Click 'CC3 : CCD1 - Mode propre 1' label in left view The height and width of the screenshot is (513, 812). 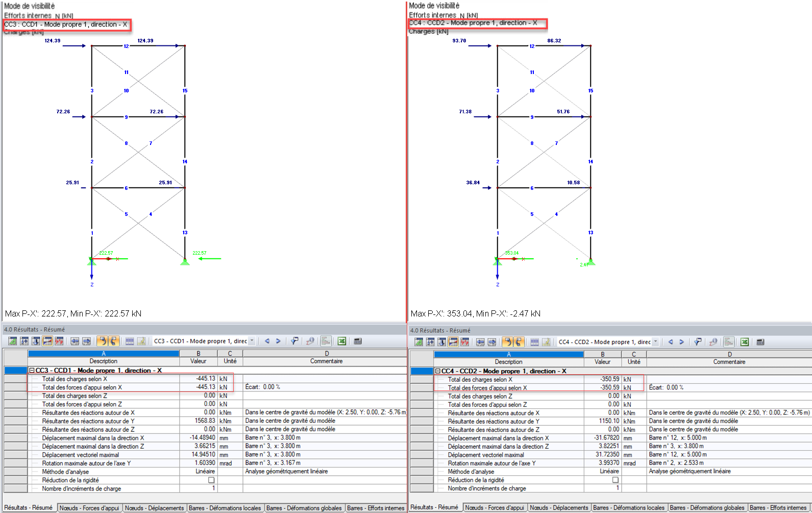65,25
